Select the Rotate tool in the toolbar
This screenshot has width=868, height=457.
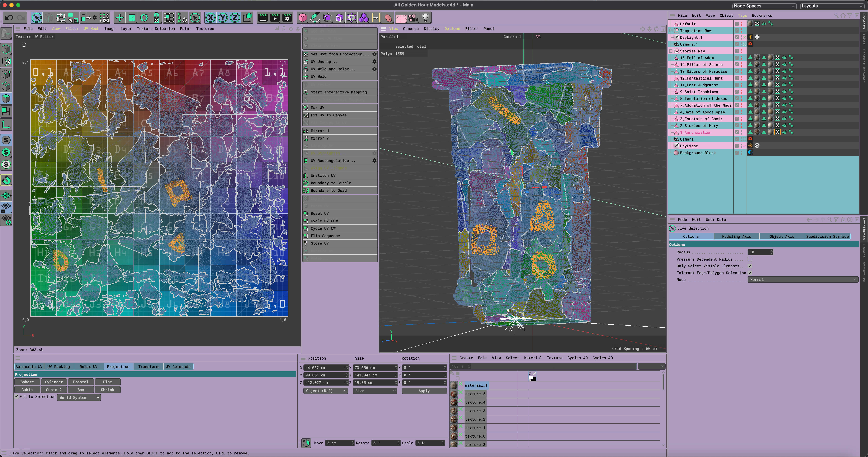144,17
